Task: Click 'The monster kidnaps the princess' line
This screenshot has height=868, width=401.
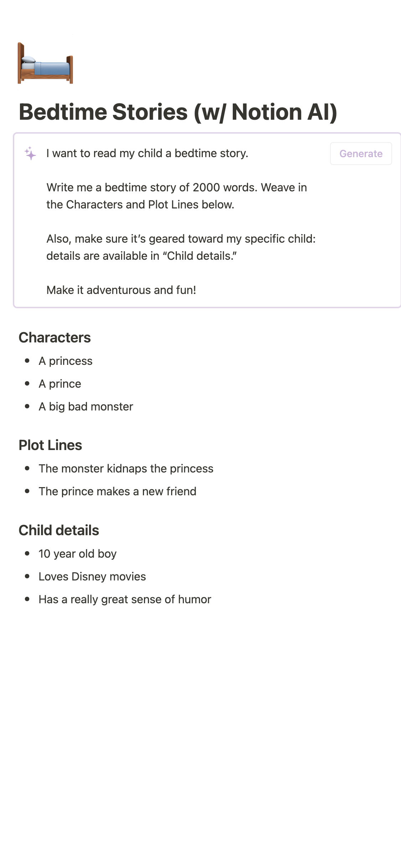Action: pos(126,469)
